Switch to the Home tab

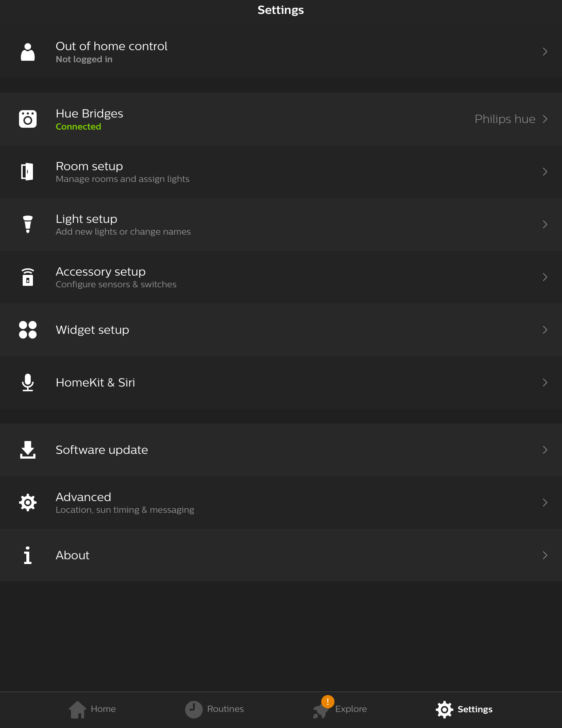click(x=92, y=709)
